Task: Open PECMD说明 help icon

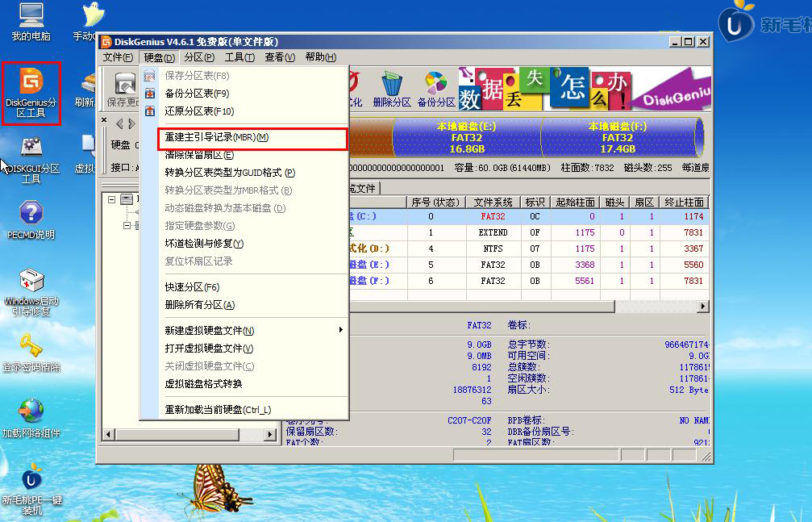Action: point(31,220)
